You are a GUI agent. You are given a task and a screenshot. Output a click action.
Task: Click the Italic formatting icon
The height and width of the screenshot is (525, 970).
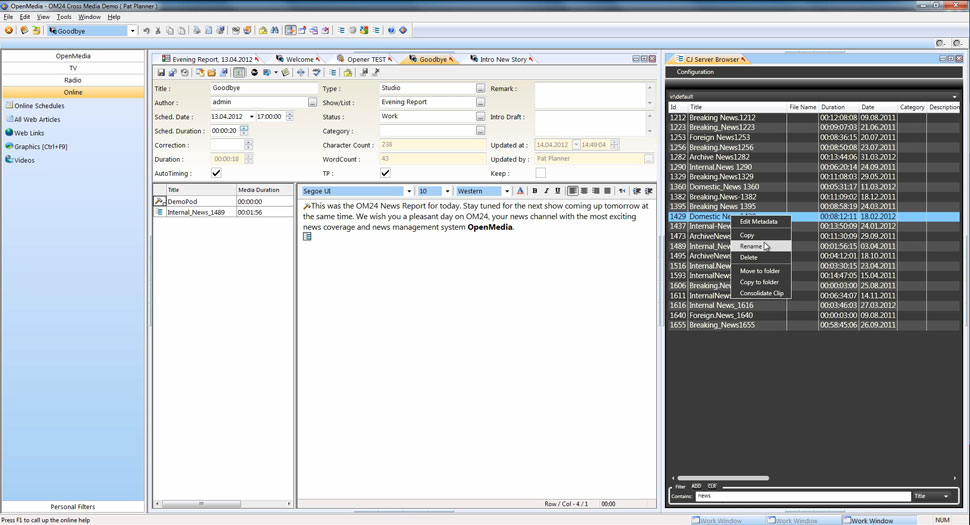[x=546, y=191]
